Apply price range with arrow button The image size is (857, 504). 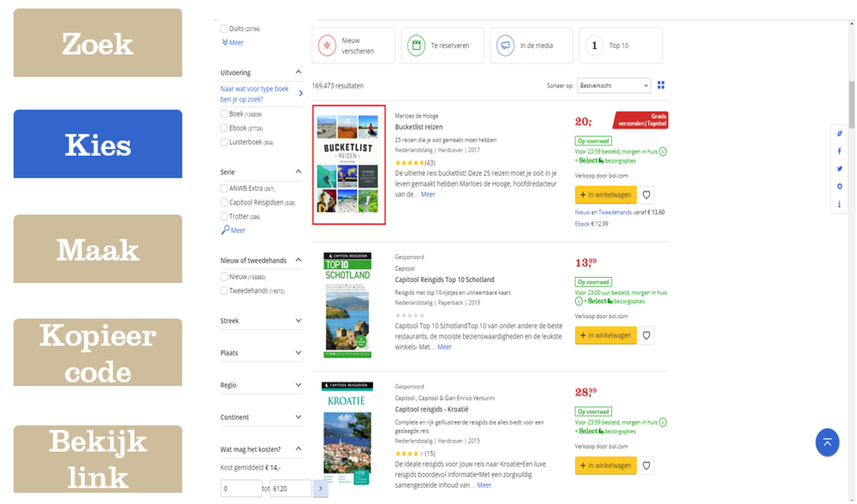[x=321, y=488]
